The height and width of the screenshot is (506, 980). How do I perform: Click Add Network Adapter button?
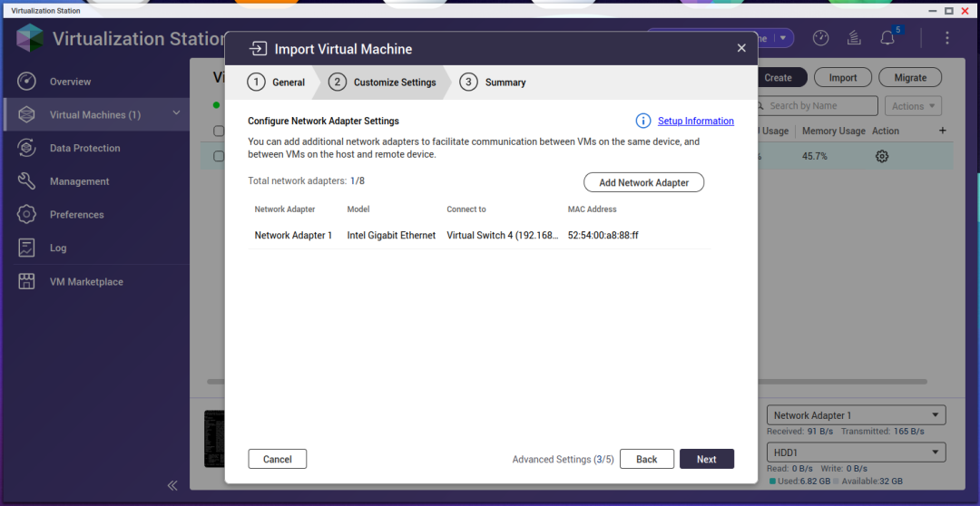(x=643, y=182)
